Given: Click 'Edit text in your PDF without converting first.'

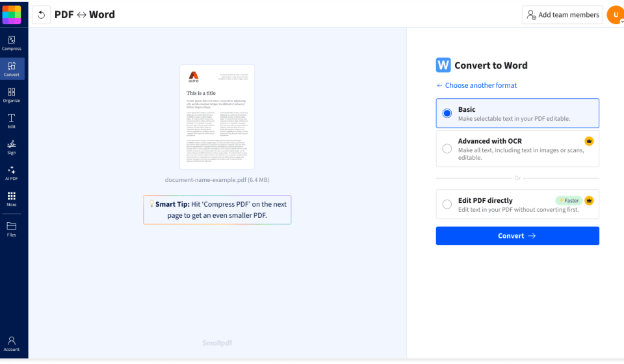Looking at the screenshot, I should pos(518,210).
